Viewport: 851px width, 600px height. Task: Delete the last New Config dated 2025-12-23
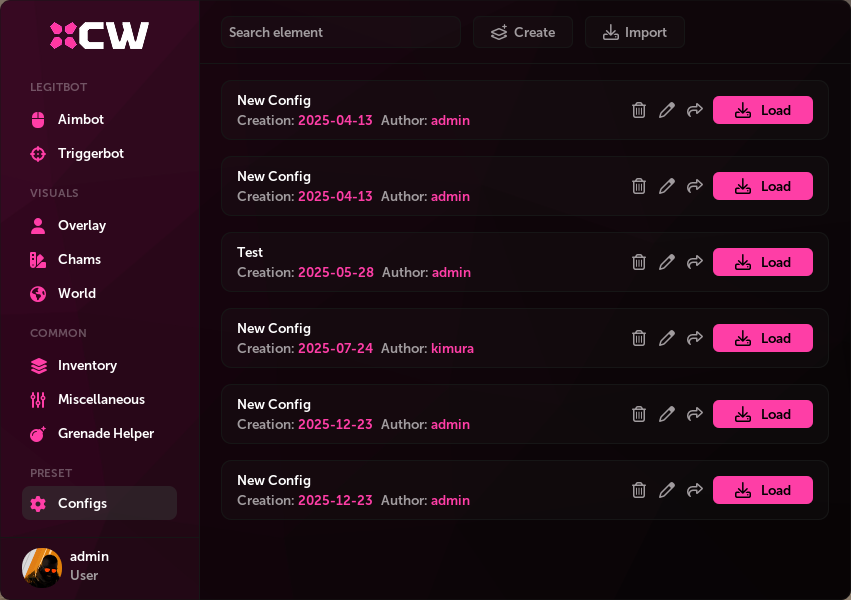tap(639, 490)
